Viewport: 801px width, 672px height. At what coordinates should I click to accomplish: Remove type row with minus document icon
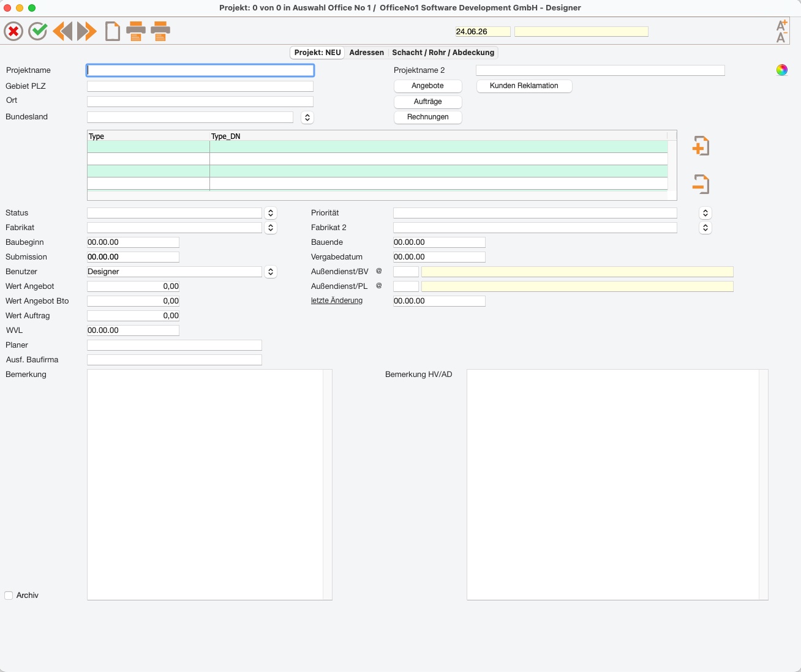[701, 184]
